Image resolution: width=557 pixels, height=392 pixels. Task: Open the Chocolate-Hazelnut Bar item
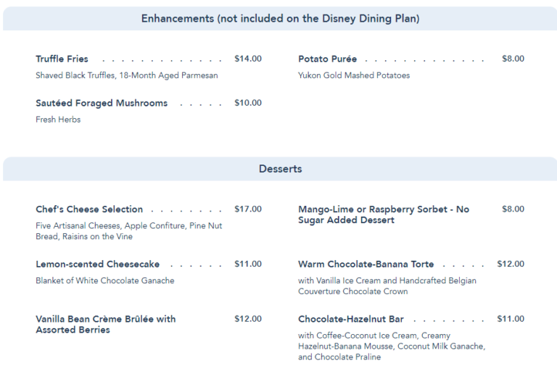(x=351, y=319)
